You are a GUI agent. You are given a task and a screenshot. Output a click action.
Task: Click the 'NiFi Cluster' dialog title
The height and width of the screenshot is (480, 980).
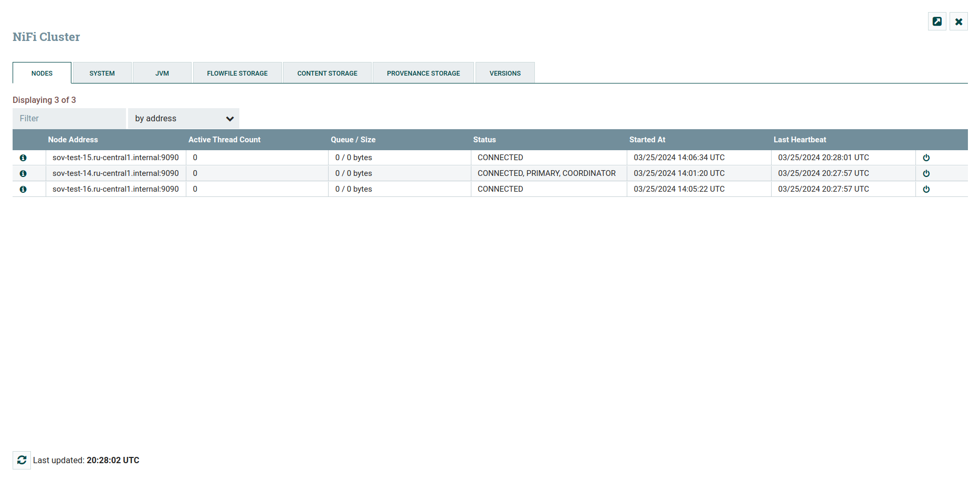point(46,37)
